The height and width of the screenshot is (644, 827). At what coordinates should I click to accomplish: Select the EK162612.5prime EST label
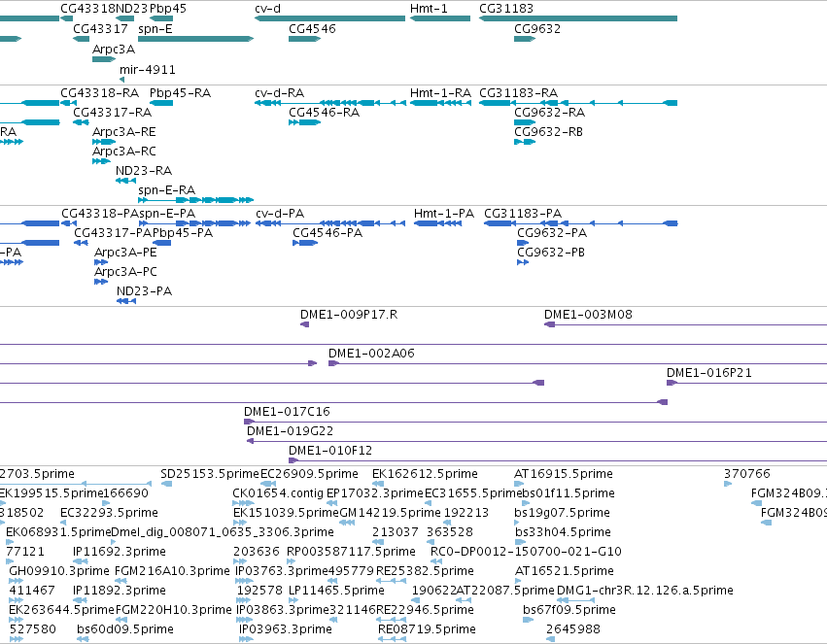click(x=425, y=474)
